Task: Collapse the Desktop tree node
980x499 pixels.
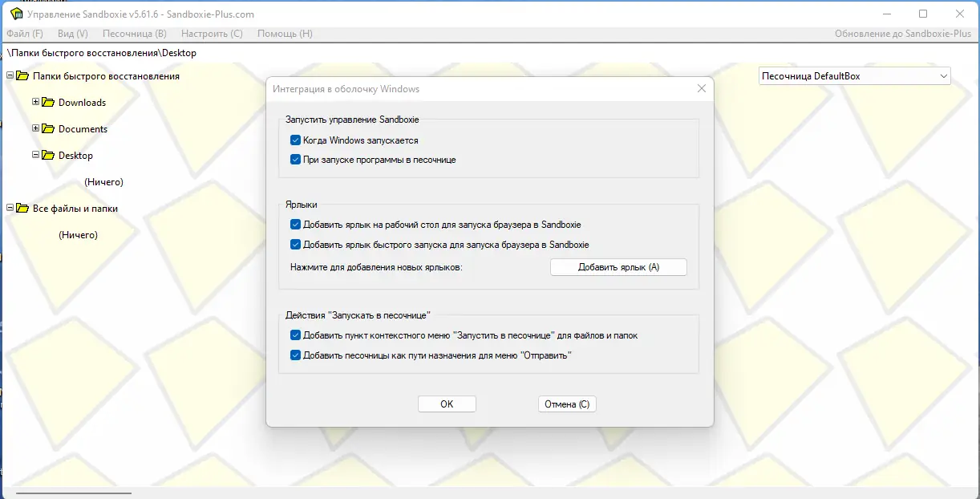Action: coord(35,155)
